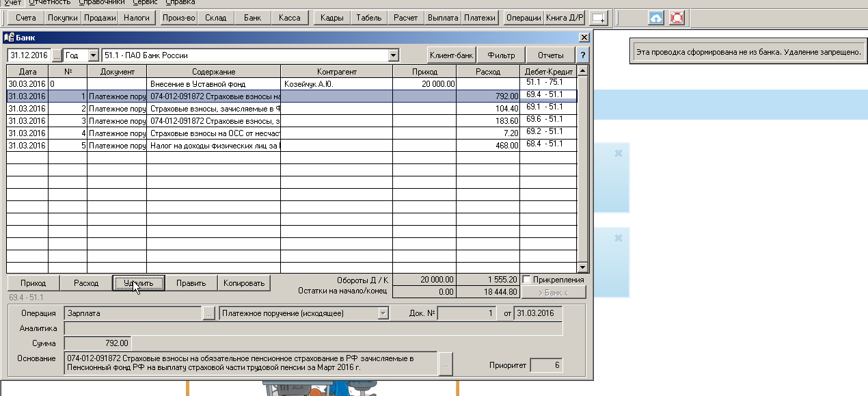This screenshot has width=868, height=396.
Task: Toggle the Прикрепления checkbox
Action: (x=526, y=280)
